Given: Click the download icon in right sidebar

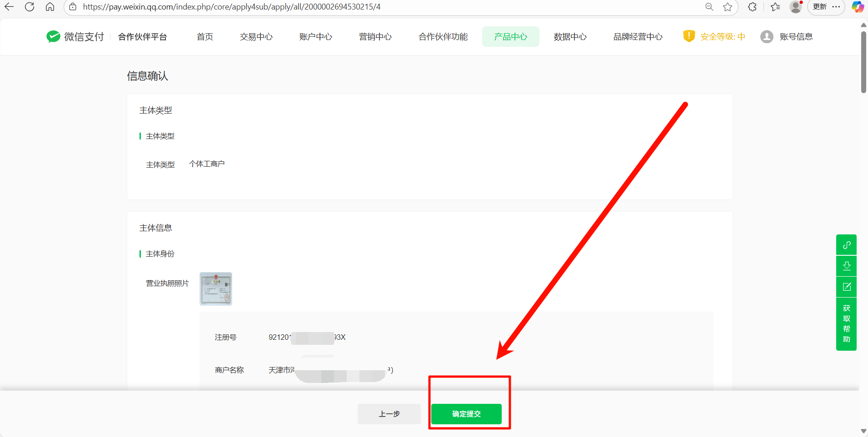Looking at the screenshot, I should tap(846, 266).
